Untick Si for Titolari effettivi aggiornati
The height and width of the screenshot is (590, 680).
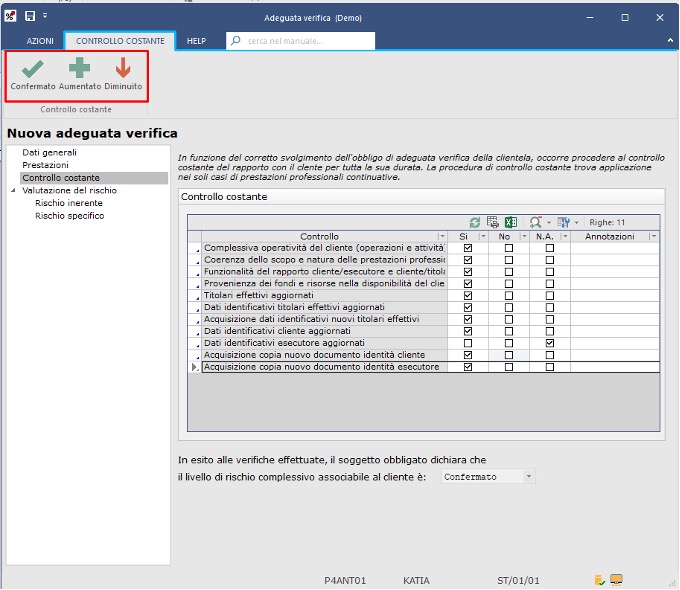point(468,295)
